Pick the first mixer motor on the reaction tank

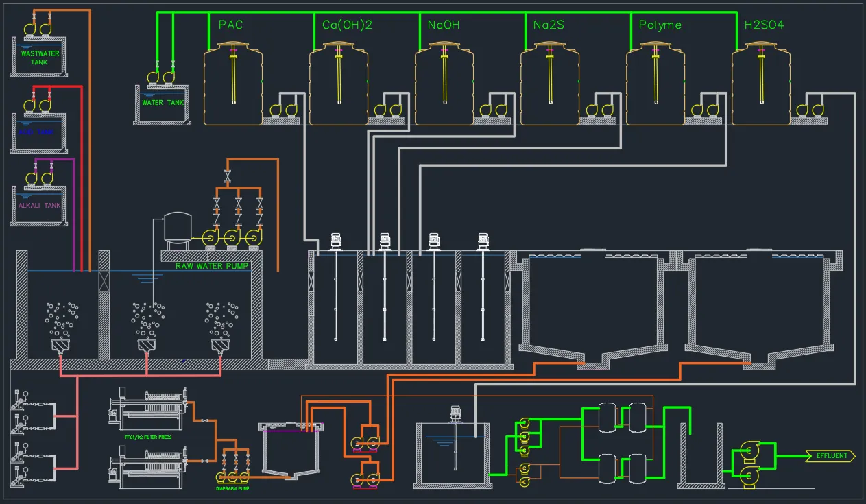[336, 241]
